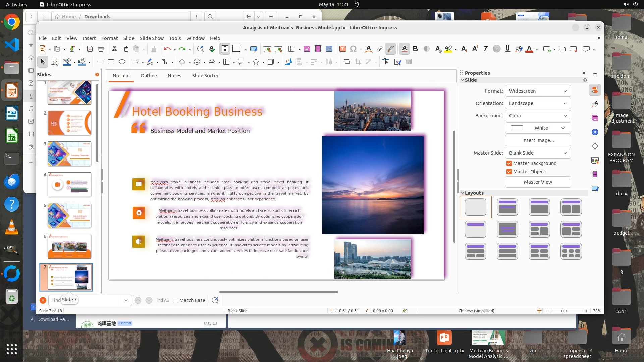Click the Bold formatting icon
644x362 pixels.
click(x=415, y=49)
